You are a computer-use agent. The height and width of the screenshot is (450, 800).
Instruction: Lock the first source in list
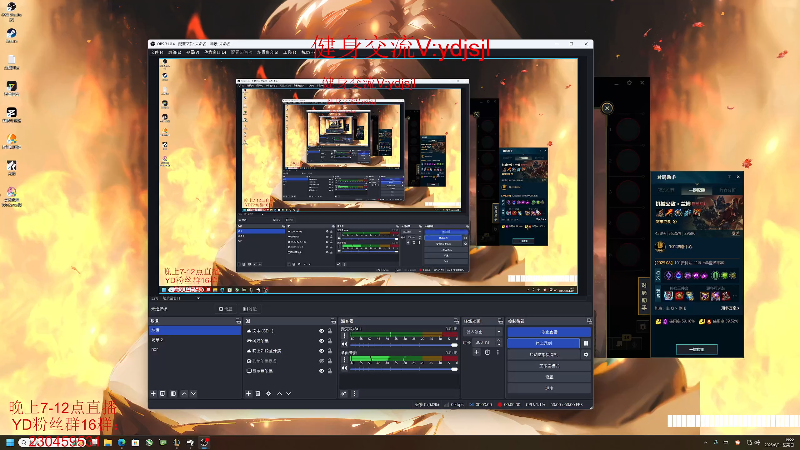click(x=330, y=331)
